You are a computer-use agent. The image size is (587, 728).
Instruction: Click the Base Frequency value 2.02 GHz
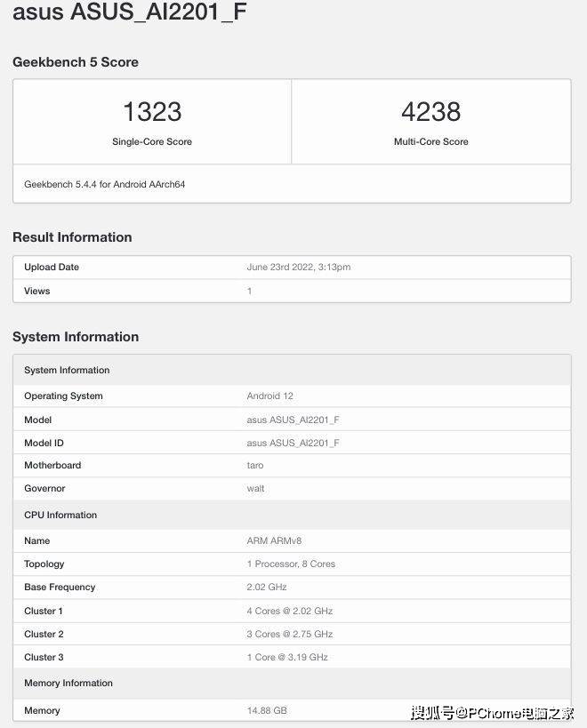click(267, 588)
